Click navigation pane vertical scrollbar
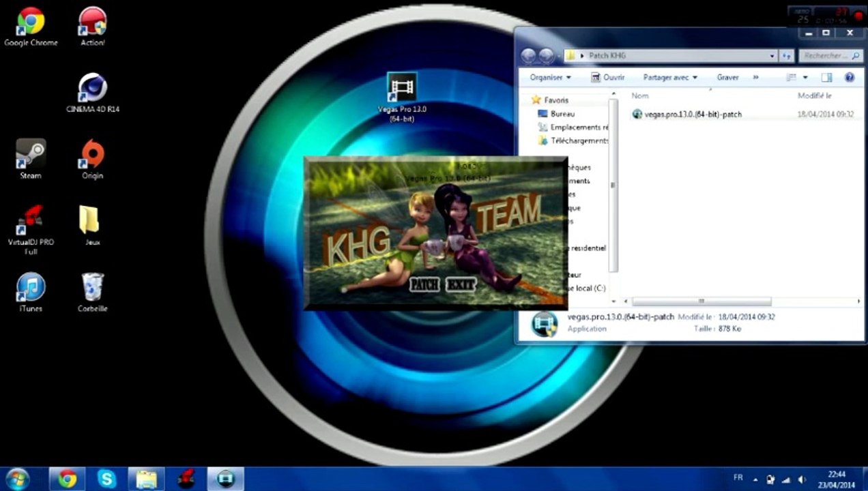 click(x=613, y=184)
